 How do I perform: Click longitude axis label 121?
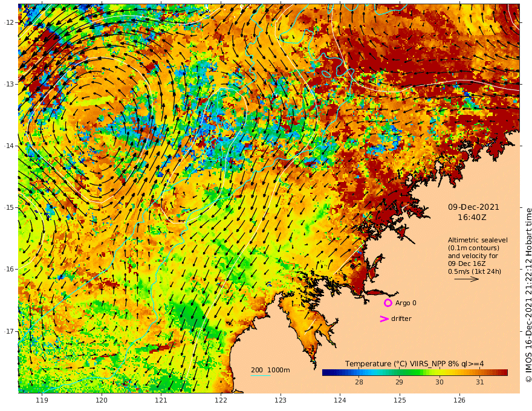pyautogui.click(x=161, y=401)
